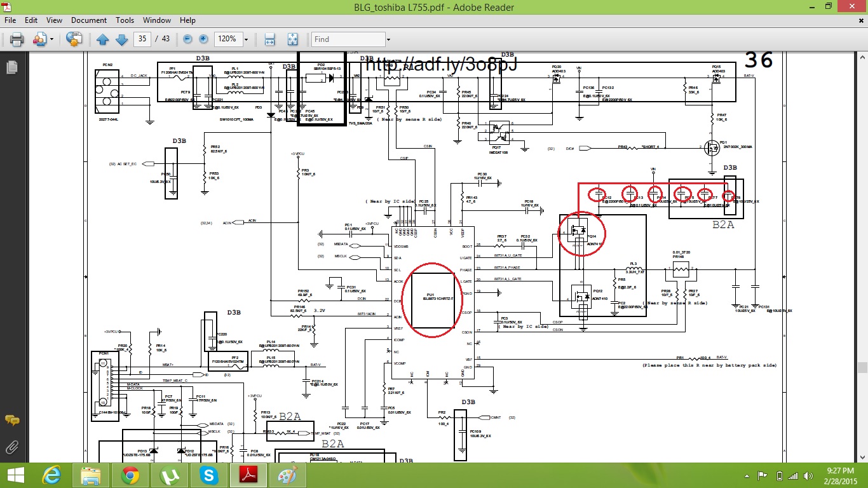This screenshot has height=488, width=868.
Task: Toggle fit one full page view
Action: [292, 39]
